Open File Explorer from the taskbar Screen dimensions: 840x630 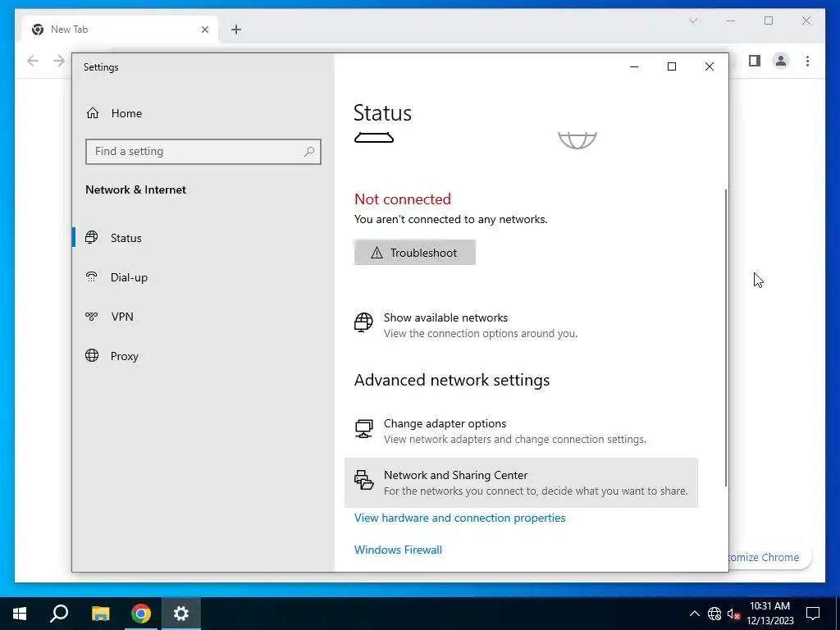pyautogui.click(x=100, y=614)
